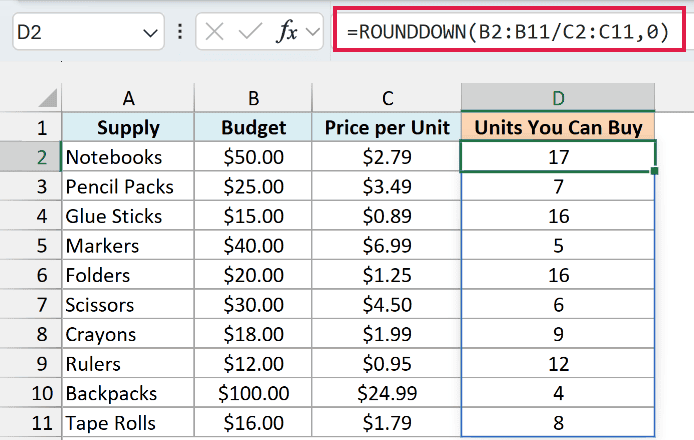The width and height of the screenshot is (694, 440).
Task: Select column D header
Action: [x=558, y=98]
